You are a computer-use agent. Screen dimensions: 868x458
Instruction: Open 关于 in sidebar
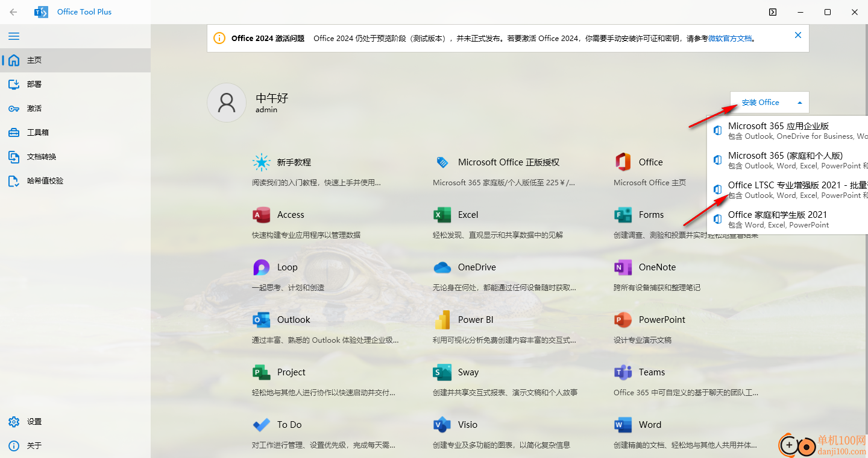75,446
